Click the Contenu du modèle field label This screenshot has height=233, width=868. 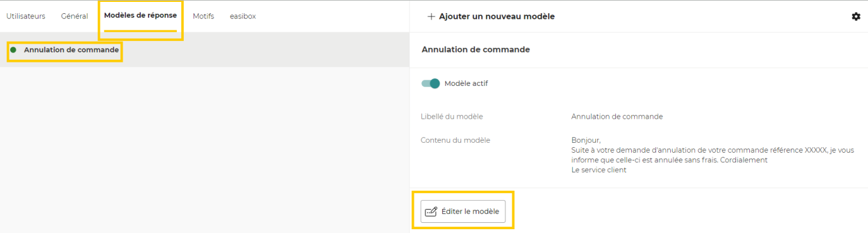(455, 140)
